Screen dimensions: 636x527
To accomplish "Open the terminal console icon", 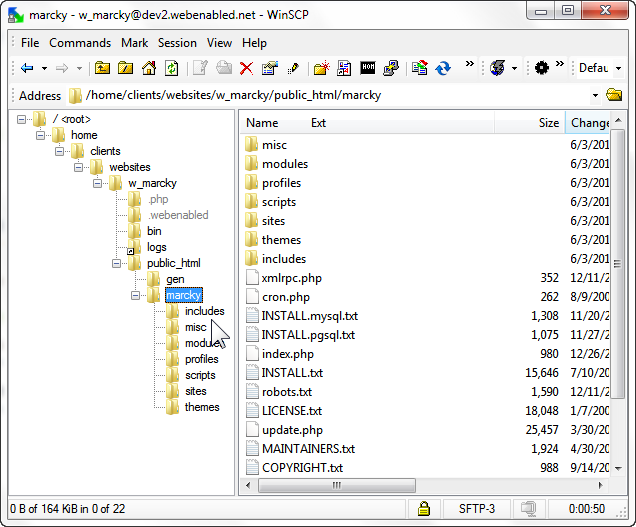I will 368,67.
